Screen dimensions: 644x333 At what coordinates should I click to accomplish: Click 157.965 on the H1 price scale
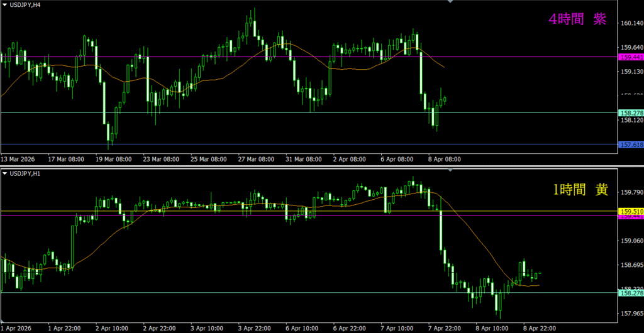tap(631, 314)
